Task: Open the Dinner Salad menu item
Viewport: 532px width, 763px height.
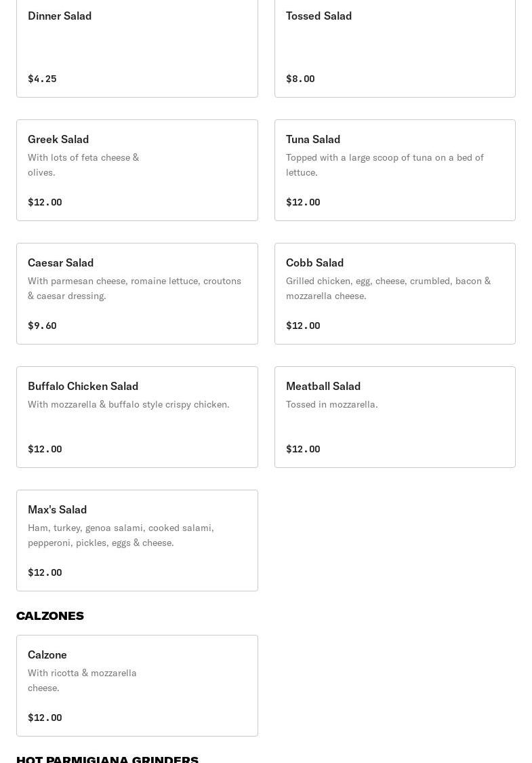Action: click(x=137, y=47)
